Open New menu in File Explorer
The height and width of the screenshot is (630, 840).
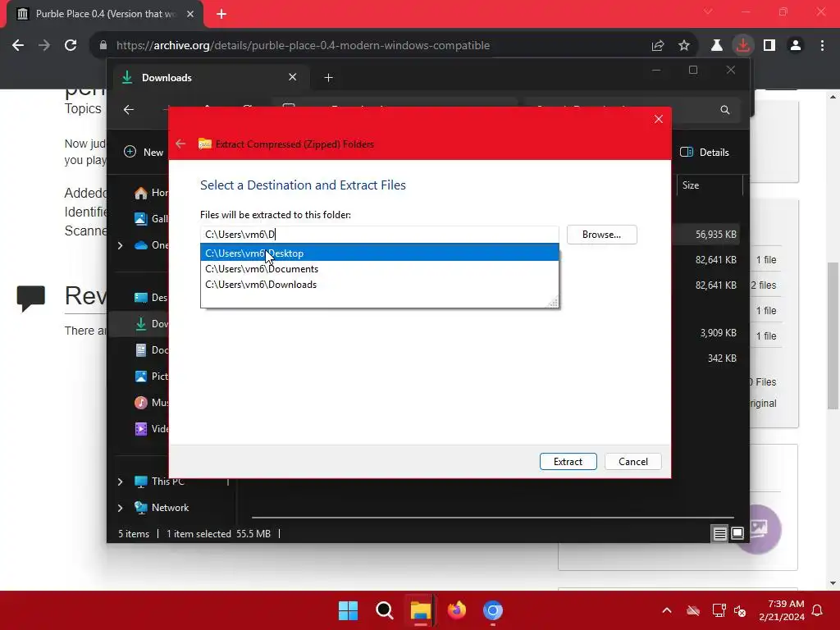[144, 152]
